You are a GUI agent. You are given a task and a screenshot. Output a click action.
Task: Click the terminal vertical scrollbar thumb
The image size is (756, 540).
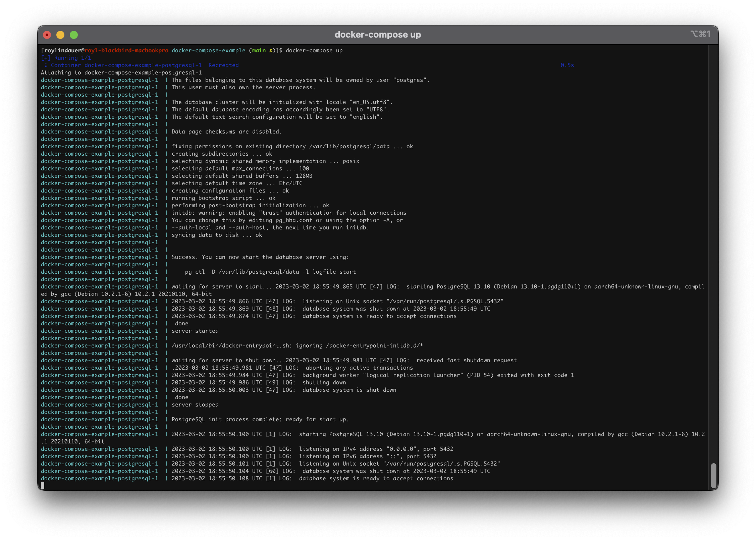coord(713,476)
